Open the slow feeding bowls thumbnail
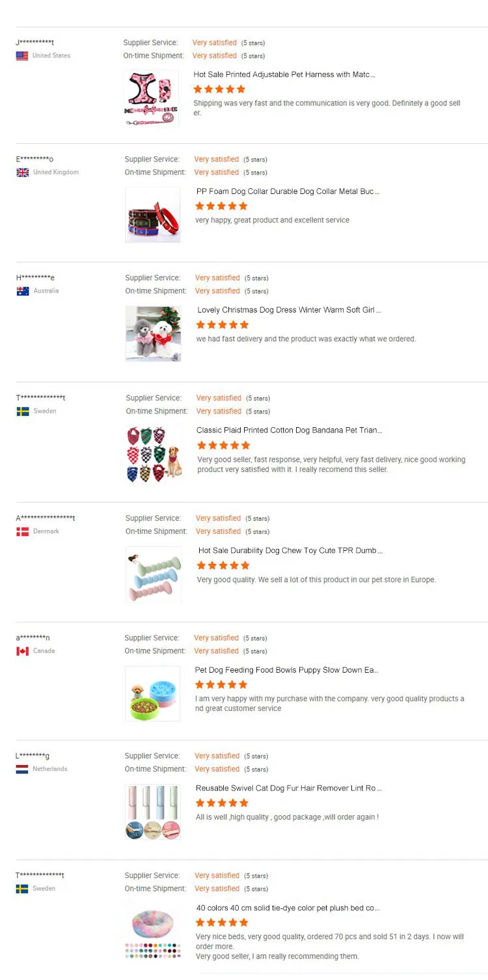 [x=152, y=693]
